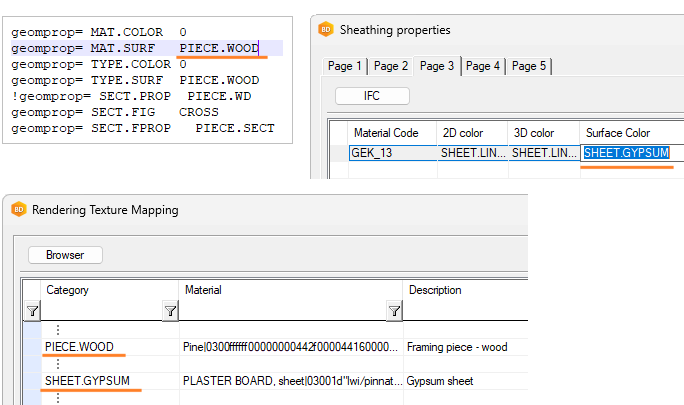
Task: Select the PIECE.WOOD category row
Action: coord(79,347)
